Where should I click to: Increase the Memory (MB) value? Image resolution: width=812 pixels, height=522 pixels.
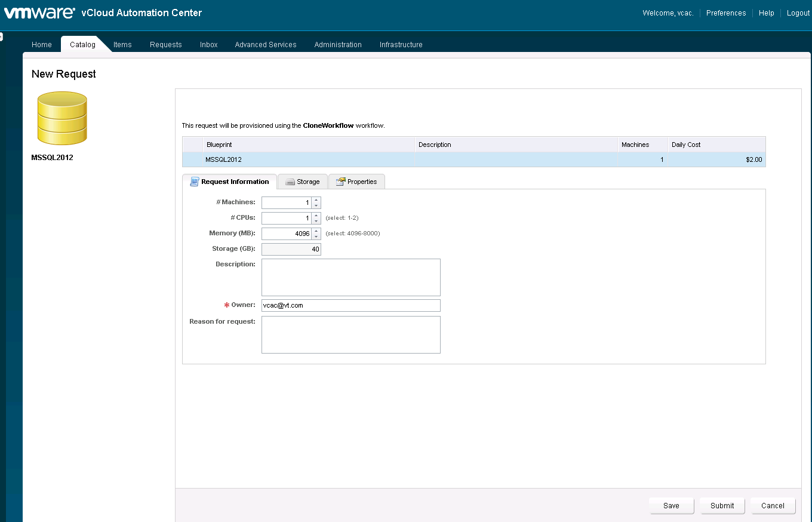[x=316, y=231]
